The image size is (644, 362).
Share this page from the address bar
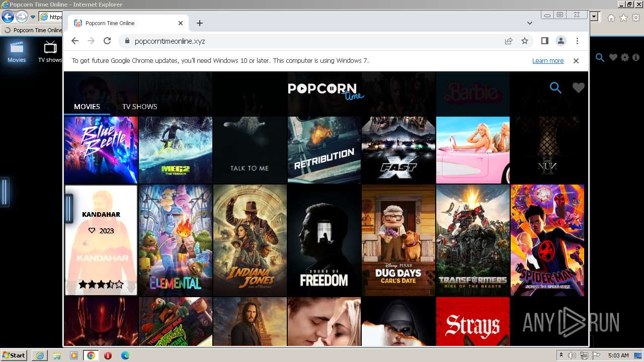pyautogui.click(x=509, y=41)
